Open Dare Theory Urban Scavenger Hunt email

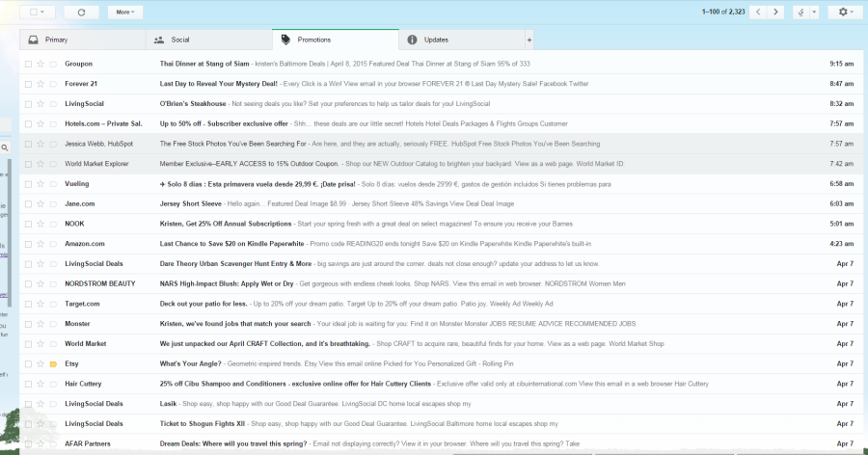pos(236,263)
